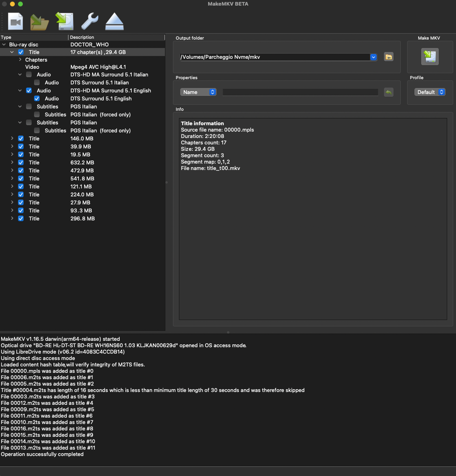456x476 pixels.
Task: Uncheck the 121.1 MB Title checkbox
Action: pos(21,187)
